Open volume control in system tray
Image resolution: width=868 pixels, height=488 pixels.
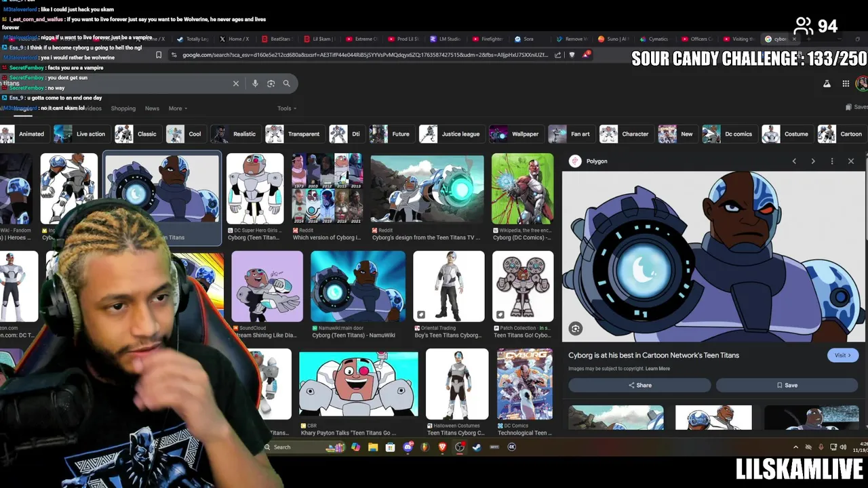coord(843,447)
